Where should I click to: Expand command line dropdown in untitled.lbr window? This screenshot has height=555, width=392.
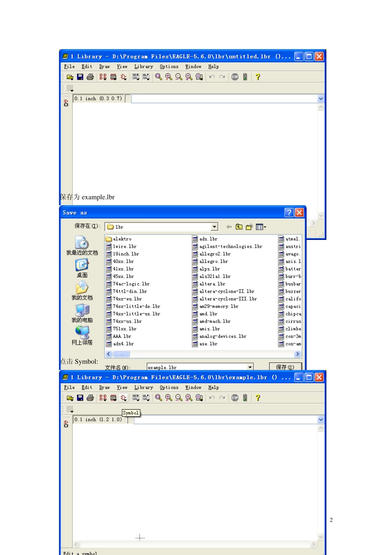coord(321,99)
